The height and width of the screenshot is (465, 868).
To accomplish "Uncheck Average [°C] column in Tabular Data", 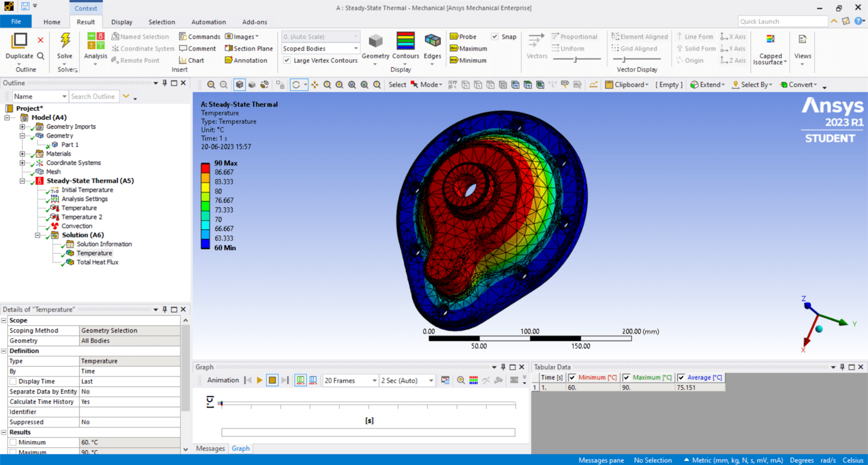I will 681,377.
